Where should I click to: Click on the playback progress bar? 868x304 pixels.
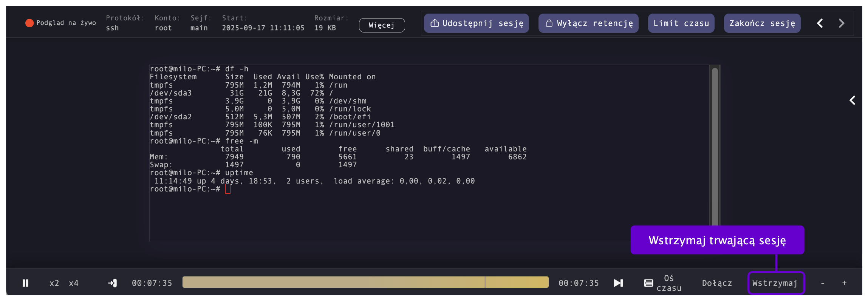[365, 282]
